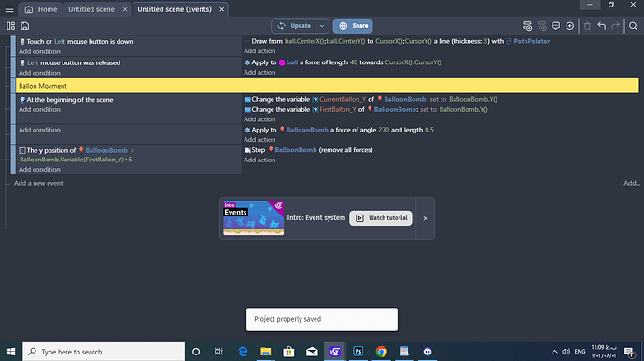
Task: Add a sub-event toolbar icon
Action: tap(542, 26)
